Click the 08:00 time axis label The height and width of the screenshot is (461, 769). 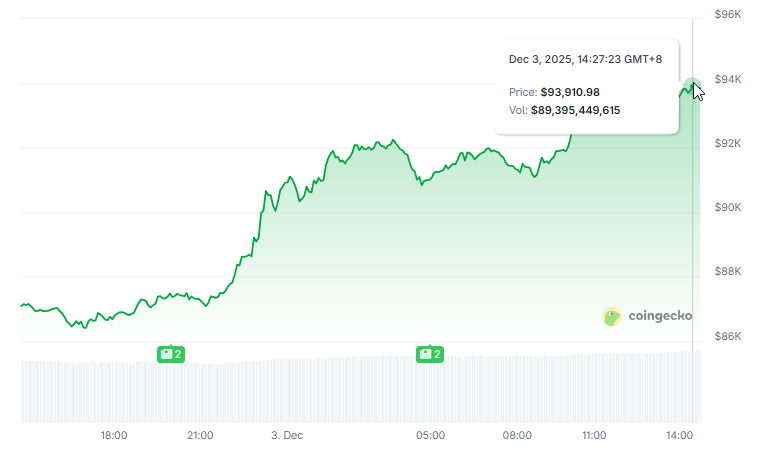[517, 436]
